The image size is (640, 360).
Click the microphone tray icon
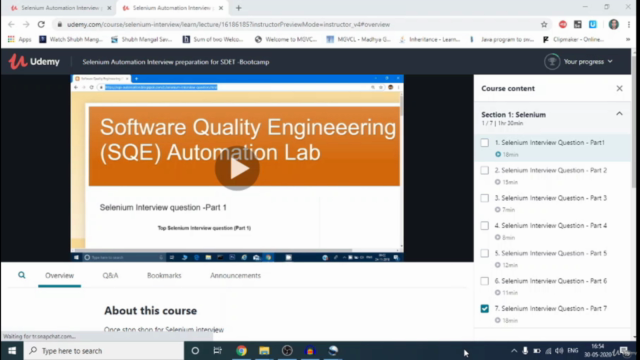pos(525,351)
